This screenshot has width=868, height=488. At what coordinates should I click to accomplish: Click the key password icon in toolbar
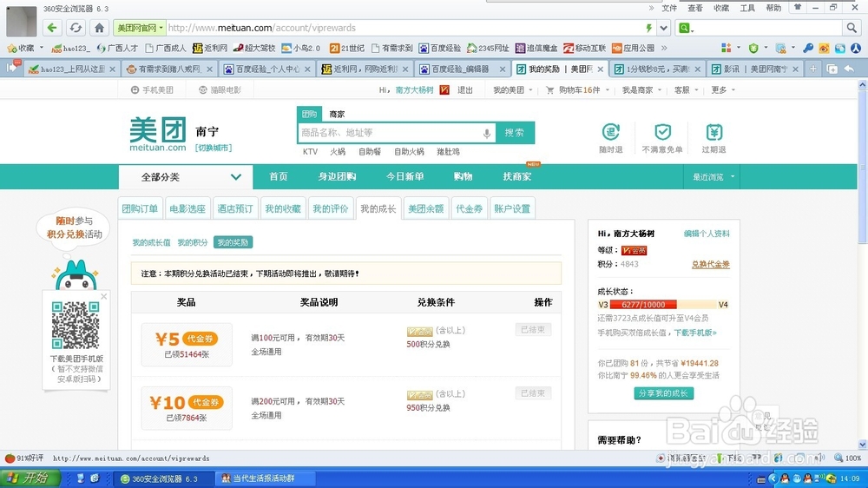click(808, 48)
